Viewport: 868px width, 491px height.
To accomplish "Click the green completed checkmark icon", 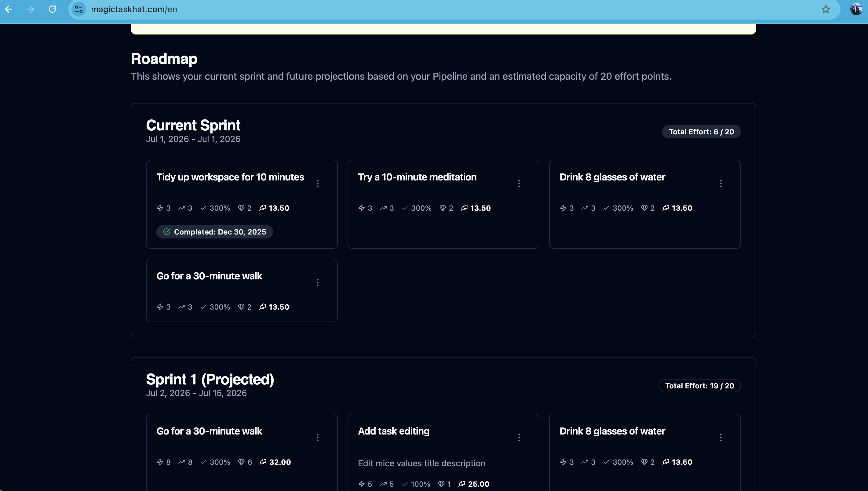I will (166, 232).
